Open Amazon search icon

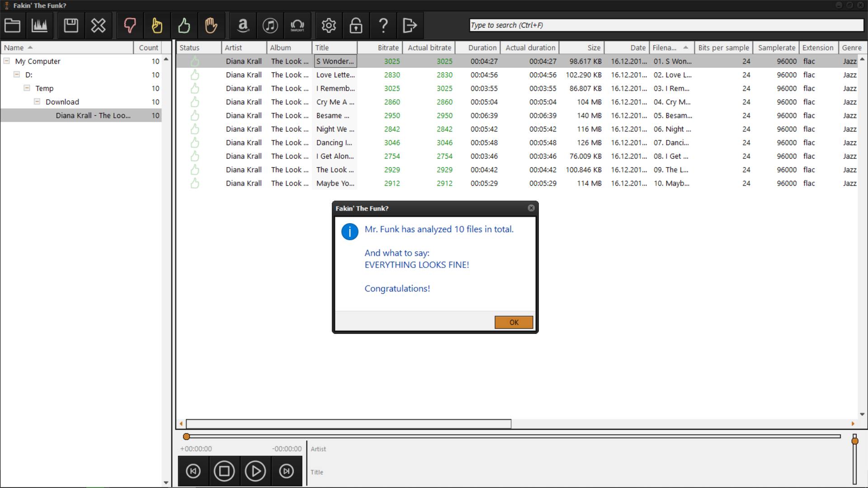(243, 25)
